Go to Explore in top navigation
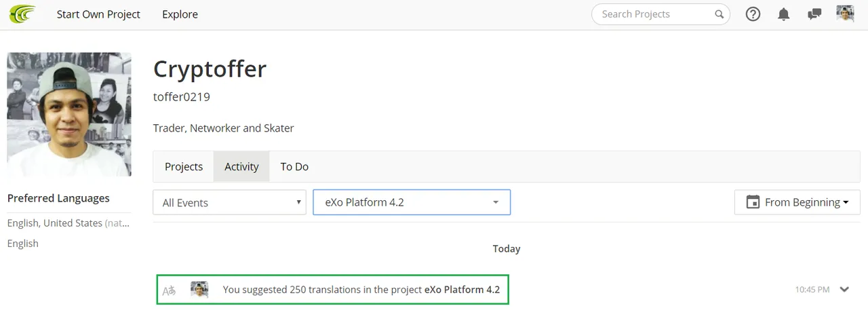This screenshot has height=321, width=868. [180, 14]
